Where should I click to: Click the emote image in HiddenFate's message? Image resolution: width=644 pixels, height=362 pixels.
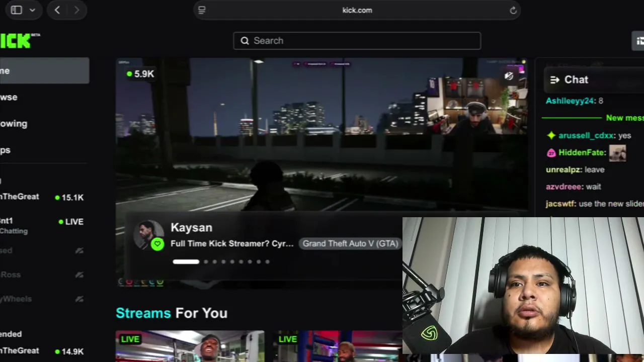tap(617, 153)
